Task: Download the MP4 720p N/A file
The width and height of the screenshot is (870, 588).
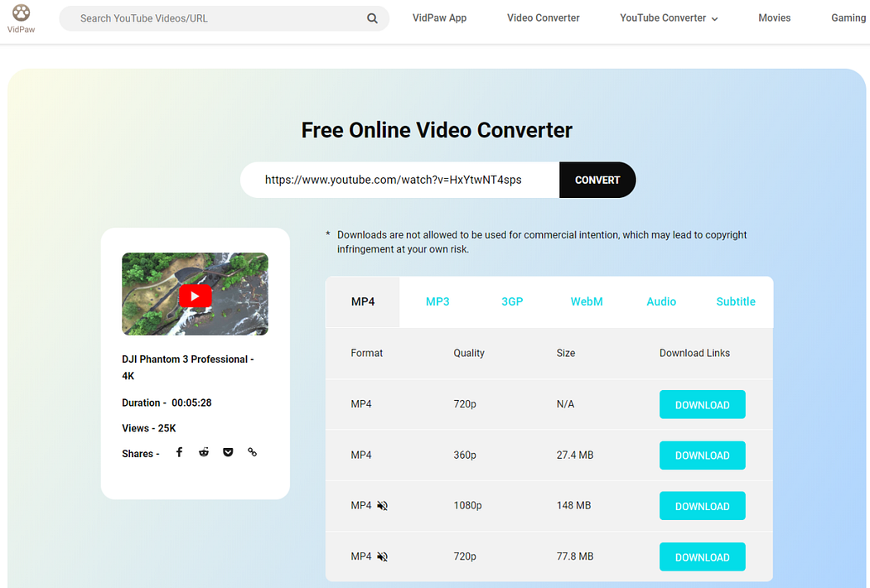Action: (x=702, y=404)
